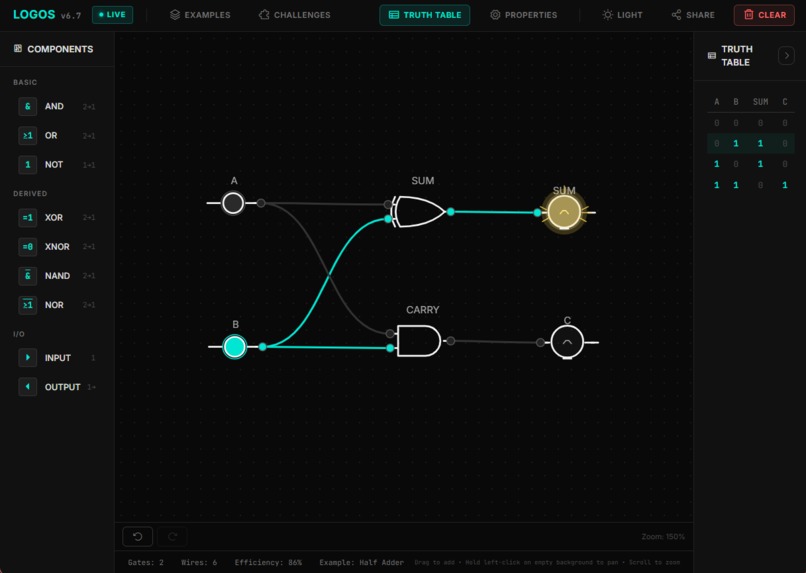806x573 pixels.
Task: Click the lit SUM output bulb
Action: click(x=564, y=212)
